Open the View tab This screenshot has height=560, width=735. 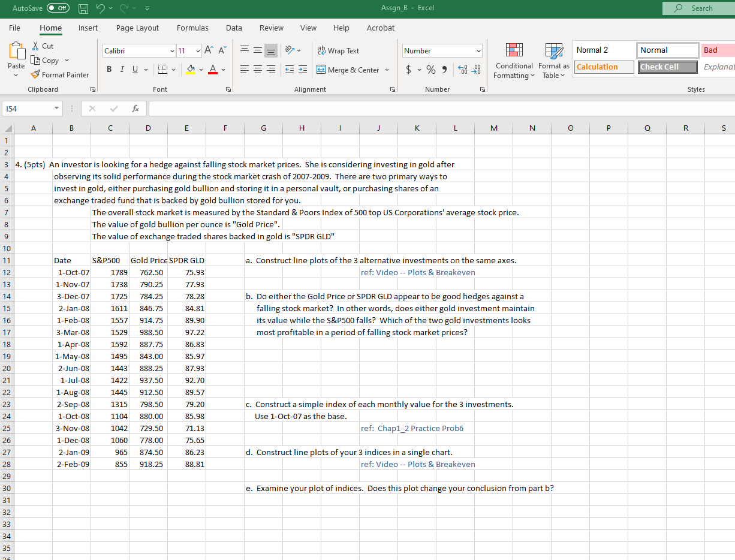pyautogui.click(x=308, y=28)
